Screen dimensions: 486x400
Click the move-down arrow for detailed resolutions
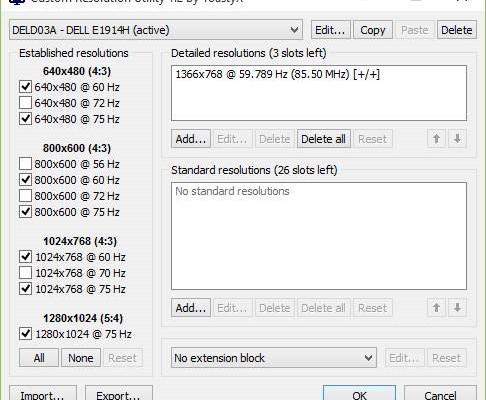pyautogui.click(x=457, y=139)
